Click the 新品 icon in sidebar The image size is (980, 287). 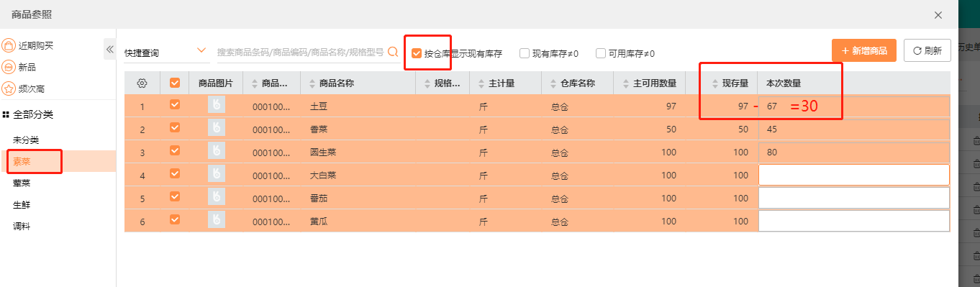(9, 67)
